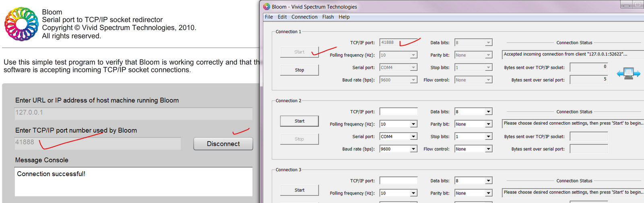
Task: Open Connection 3 Data bits dropdown
Action: (473, 181)
